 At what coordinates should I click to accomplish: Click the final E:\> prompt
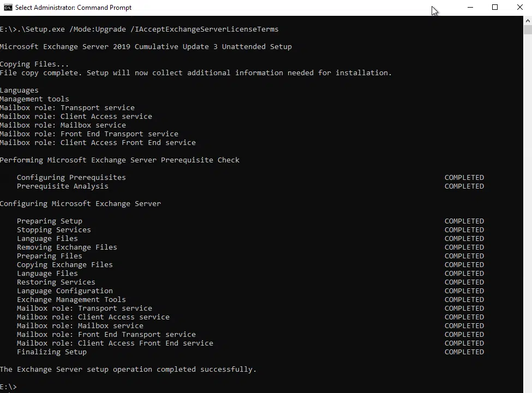point(9,387)
